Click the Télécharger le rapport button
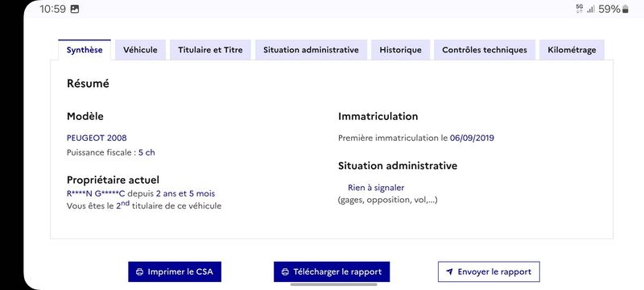The width and height of the screenshot is (644, 290). pos(332,271)
